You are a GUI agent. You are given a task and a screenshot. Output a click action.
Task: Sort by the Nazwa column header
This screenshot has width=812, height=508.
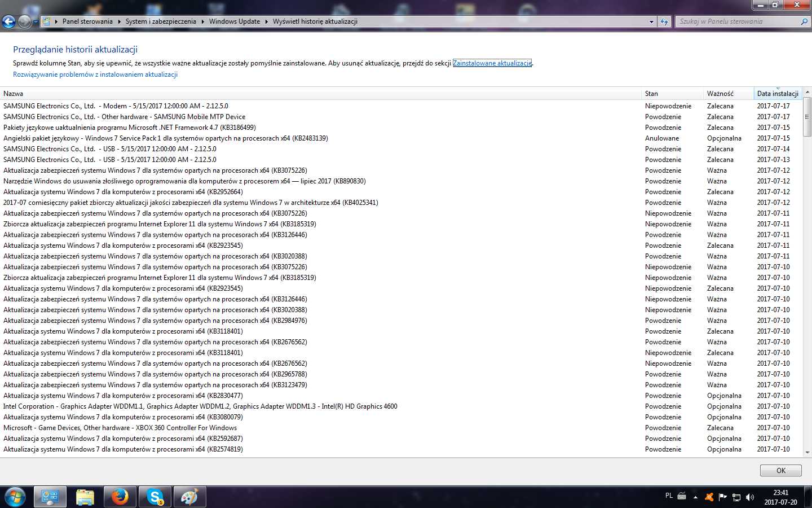(x=321, y=94)
